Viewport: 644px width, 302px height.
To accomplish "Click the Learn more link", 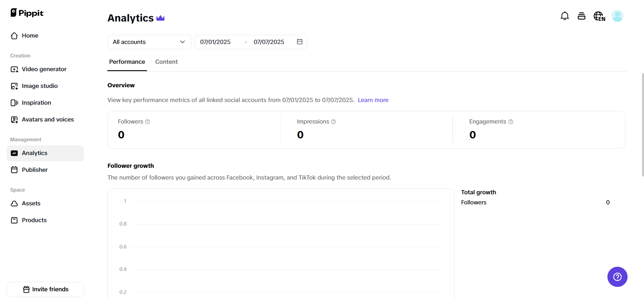I will (x=373, y=100).
